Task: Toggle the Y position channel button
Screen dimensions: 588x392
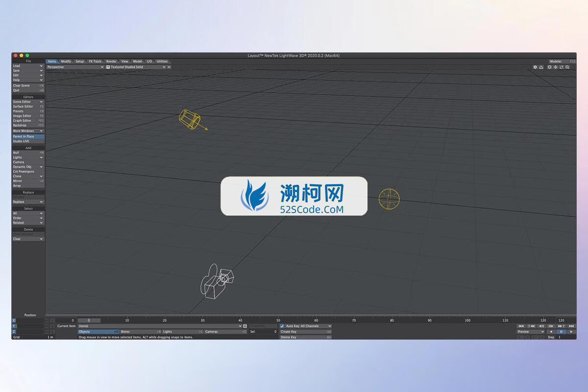Action: click(14, 326)
